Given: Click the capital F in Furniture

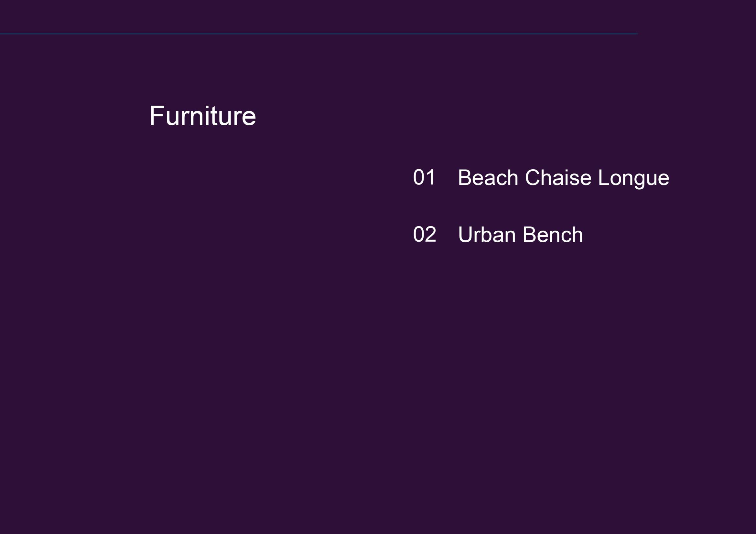Looking at the screenshot, I should pyautogui.click(x=157, y=116).
